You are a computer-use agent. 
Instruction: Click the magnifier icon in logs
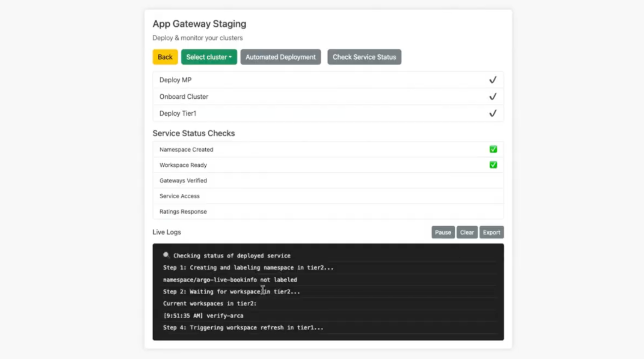click(x=166, y=255)
